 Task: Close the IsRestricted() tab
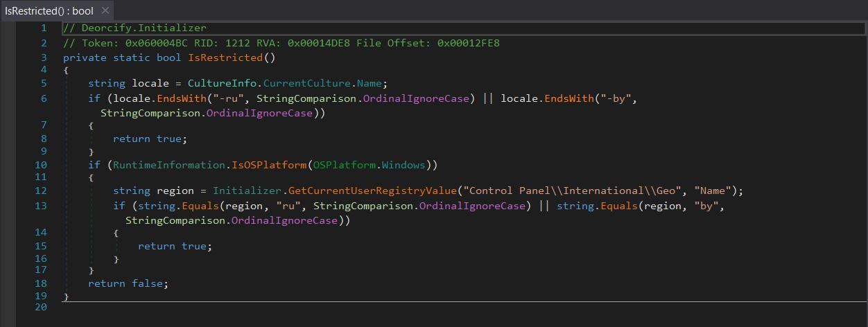tap(105, 11)
